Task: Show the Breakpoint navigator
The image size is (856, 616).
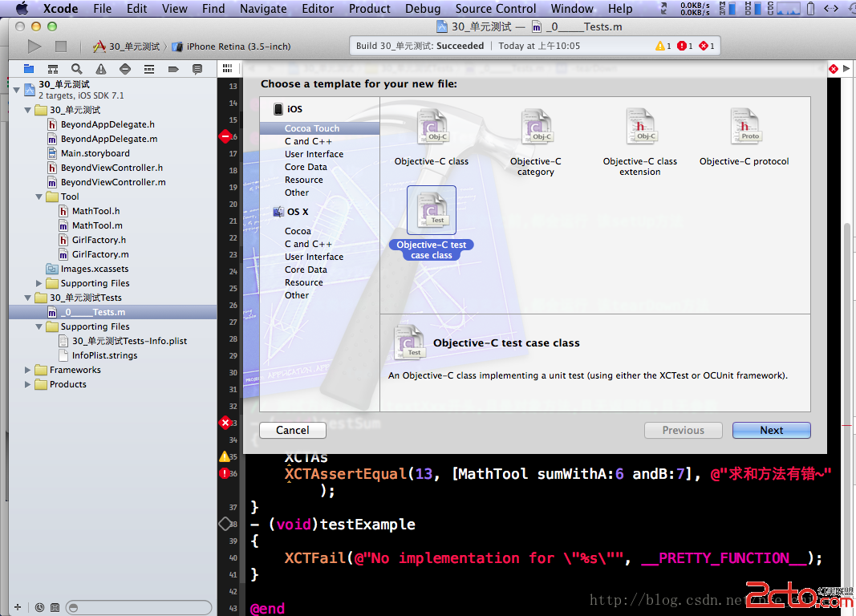Action: [x=172, y=69]
